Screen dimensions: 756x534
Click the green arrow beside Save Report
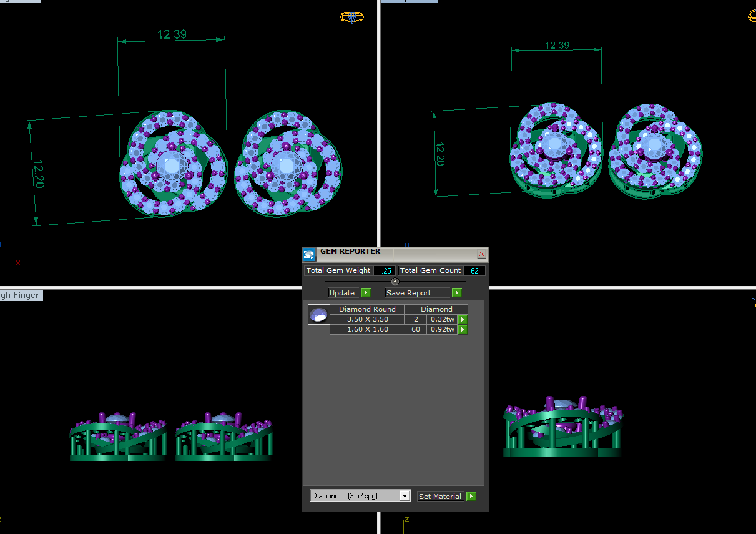click(457, 292)
